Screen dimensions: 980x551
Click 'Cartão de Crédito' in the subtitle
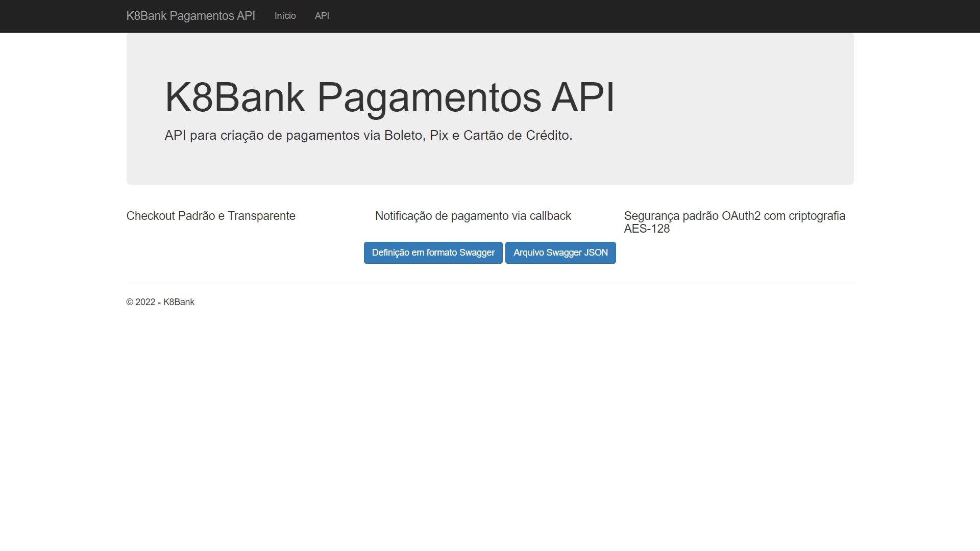pos(517,135)
